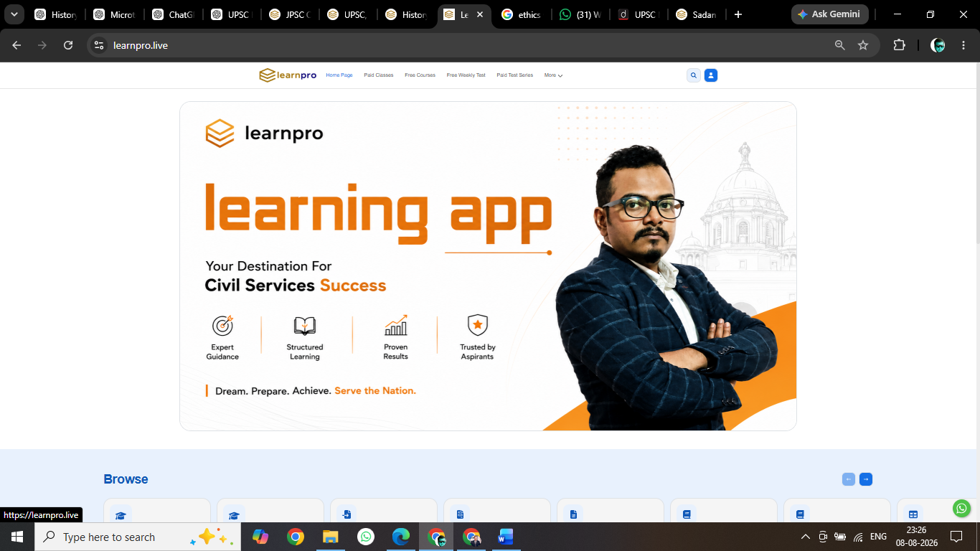This screenshot has height=551, width=980.
Task: Advance Browse carousel with right arrow
Action: (866, 479)
